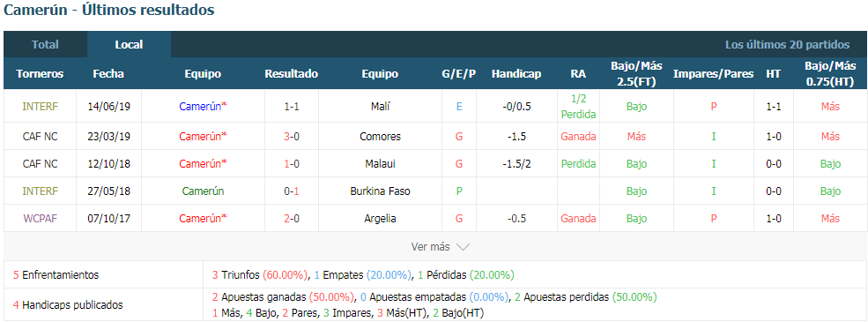This screenshot has height=322, width=868.
Task: Open the 3-0 result against Comores
Action: [291, 137]
